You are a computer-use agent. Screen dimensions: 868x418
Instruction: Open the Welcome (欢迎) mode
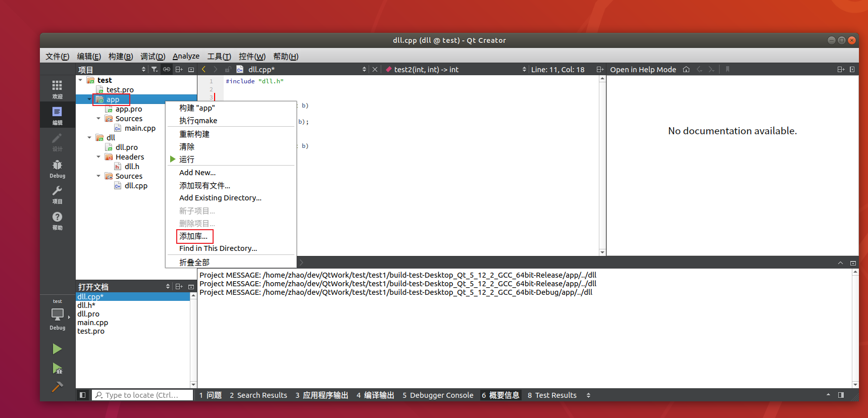[x=57, y=89]
